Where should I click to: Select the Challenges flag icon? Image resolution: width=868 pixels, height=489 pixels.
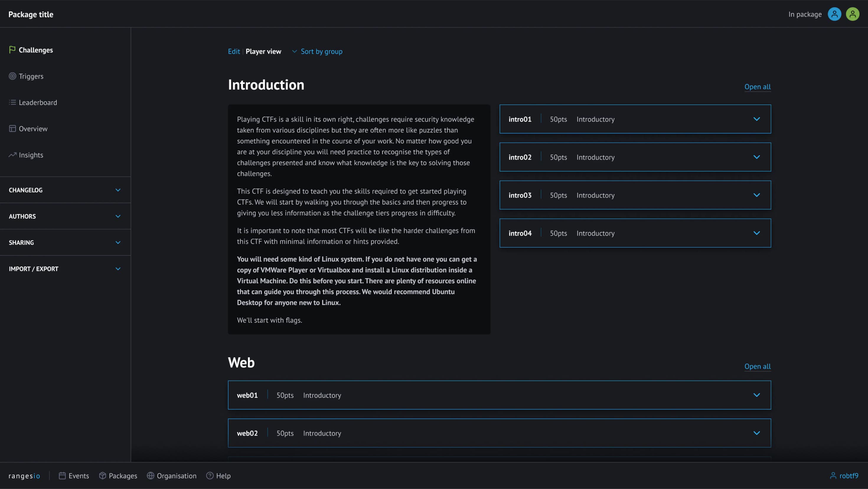(12, 50)
